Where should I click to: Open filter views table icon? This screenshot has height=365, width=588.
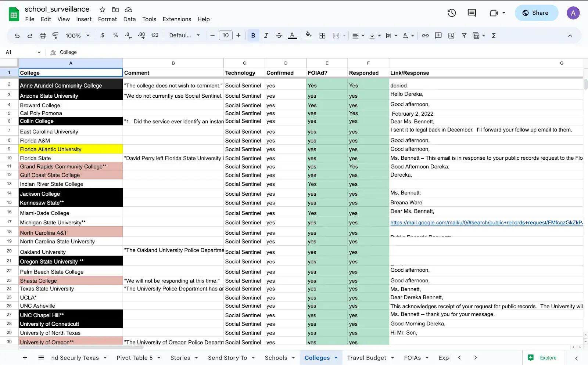(x=478, y=36)
